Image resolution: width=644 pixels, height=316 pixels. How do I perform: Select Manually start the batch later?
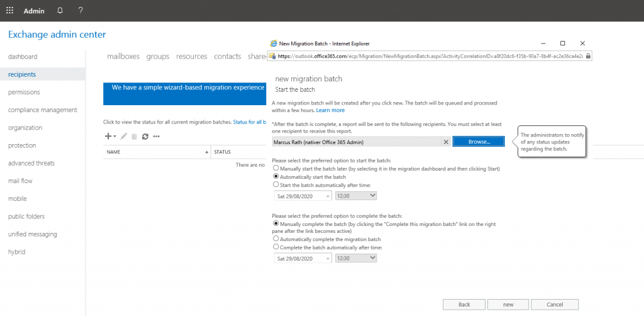[x=276, y=169]
